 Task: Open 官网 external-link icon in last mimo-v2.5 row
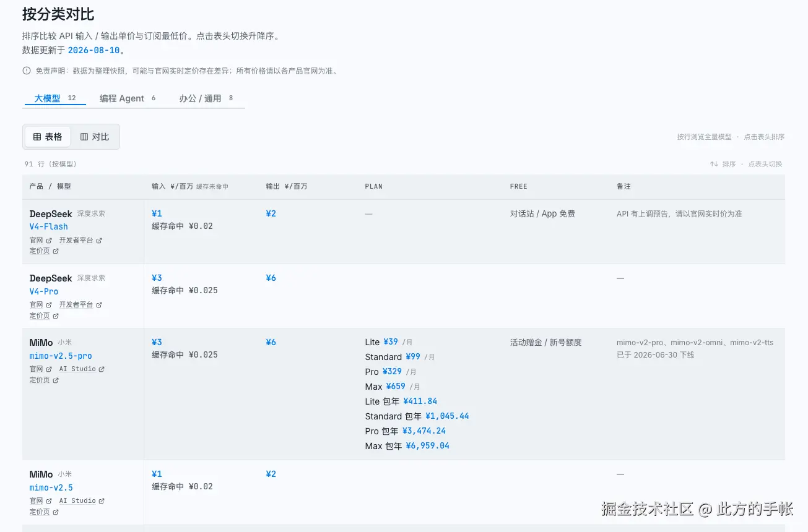point(49,501)
